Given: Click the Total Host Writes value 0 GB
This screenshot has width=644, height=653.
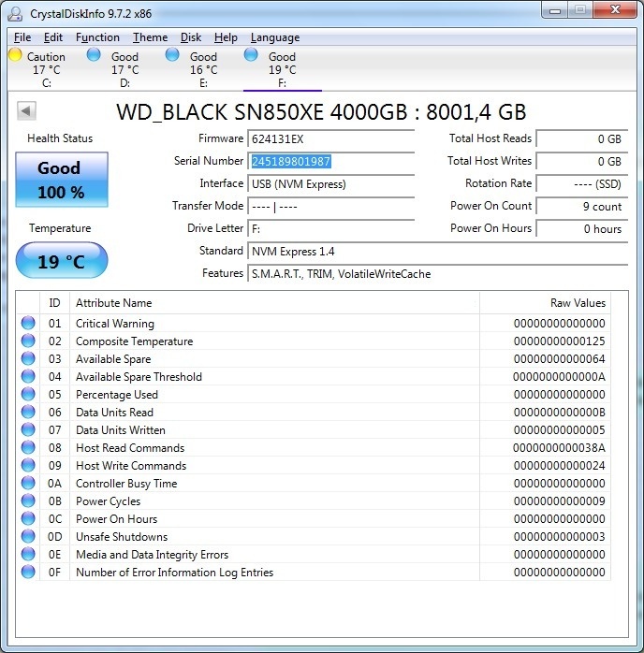Looking at the screenshot, I should pos(582,161).
